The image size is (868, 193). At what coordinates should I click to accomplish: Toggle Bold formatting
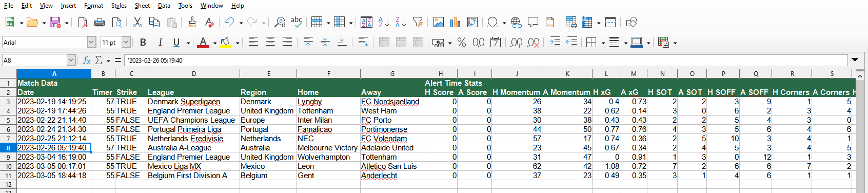pyautogui.click(x=143, y=42)
